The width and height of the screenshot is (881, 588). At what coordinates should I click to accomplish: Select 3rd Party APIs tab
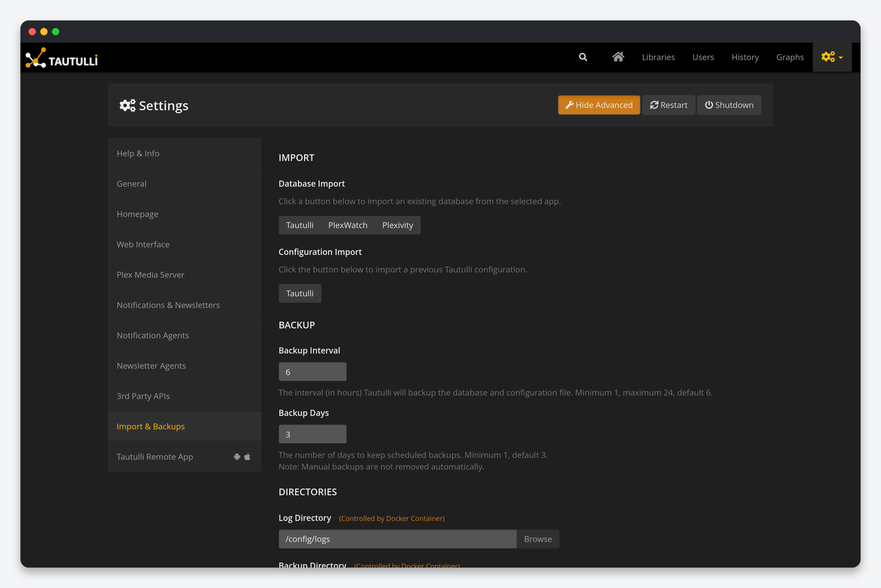184,396
